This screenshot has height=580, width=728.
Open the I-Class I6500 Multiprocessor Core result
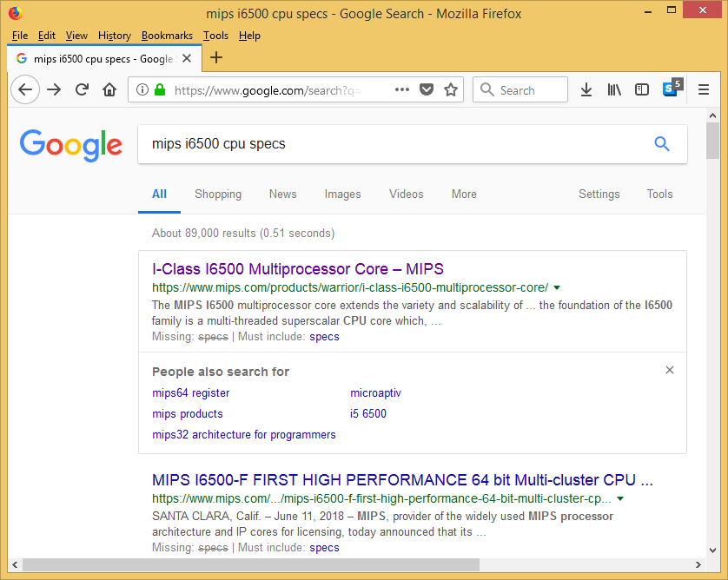pos(299,269)
